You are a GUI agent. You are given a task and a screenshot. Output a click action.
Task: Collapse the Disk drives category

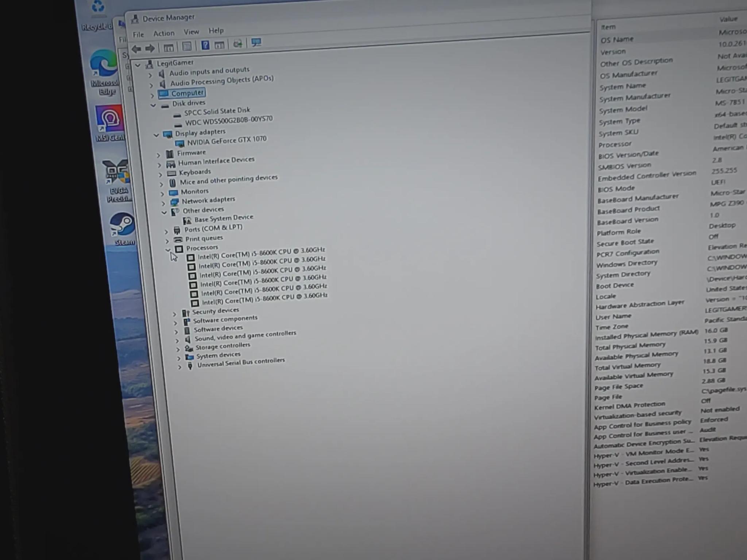tap(153, 105)
